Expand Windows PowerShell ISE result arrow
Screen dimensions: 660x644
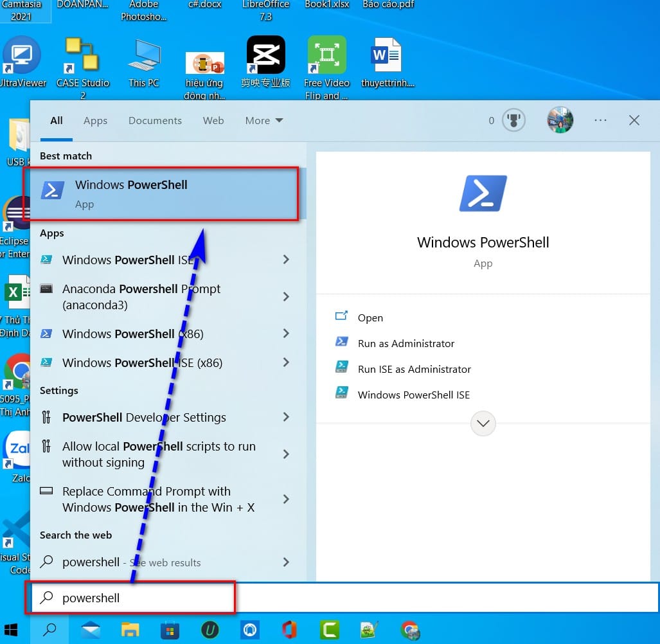coord(286,259)
